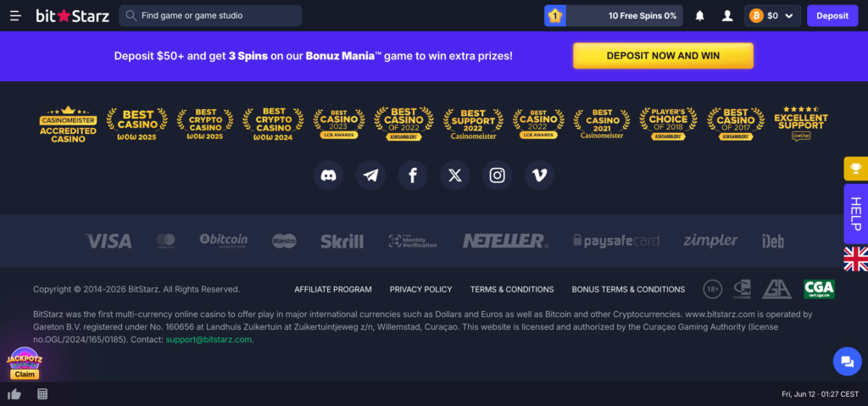Focus the Find game or game studio field
The height and width of the screenshot is (406, 868).
(x=210, y=15)
